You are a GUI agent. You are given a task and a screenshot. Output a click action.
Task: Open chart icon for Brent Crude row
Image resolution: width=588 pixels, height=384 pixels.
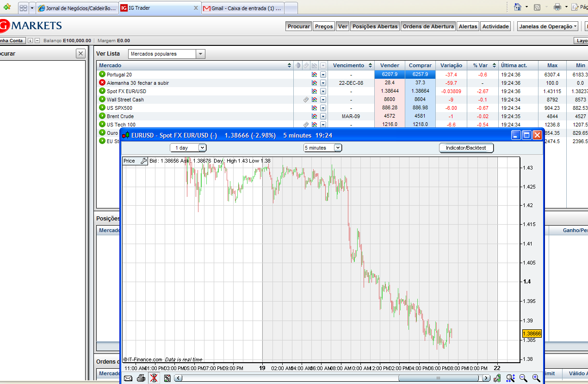(314, 116)
